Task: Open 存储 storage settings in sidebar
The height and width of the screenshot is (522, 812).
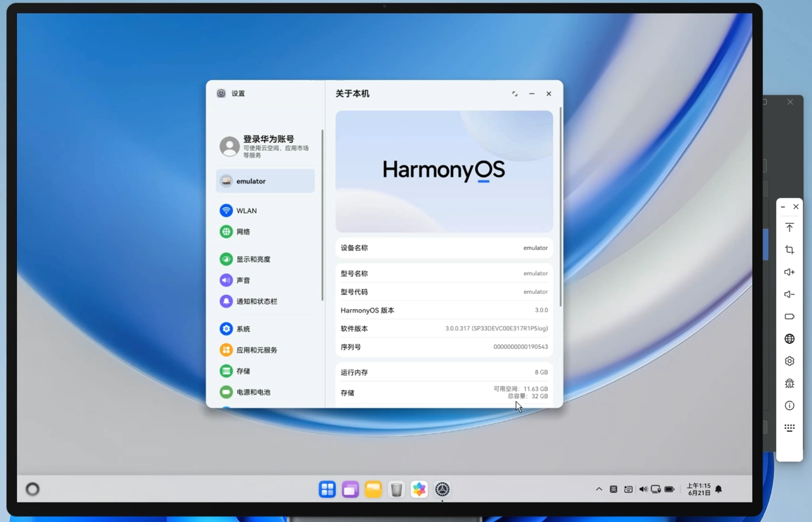Action: pyautogui.click(x=265, y=371)
